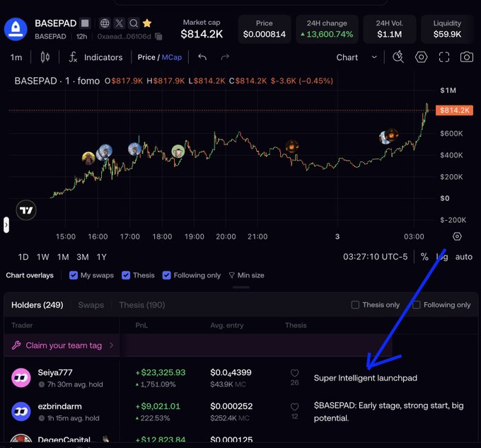Viewport: 481px width, 448px height.
Task: Like Seiya777's thesis heart icon
Action: (294, 373)
